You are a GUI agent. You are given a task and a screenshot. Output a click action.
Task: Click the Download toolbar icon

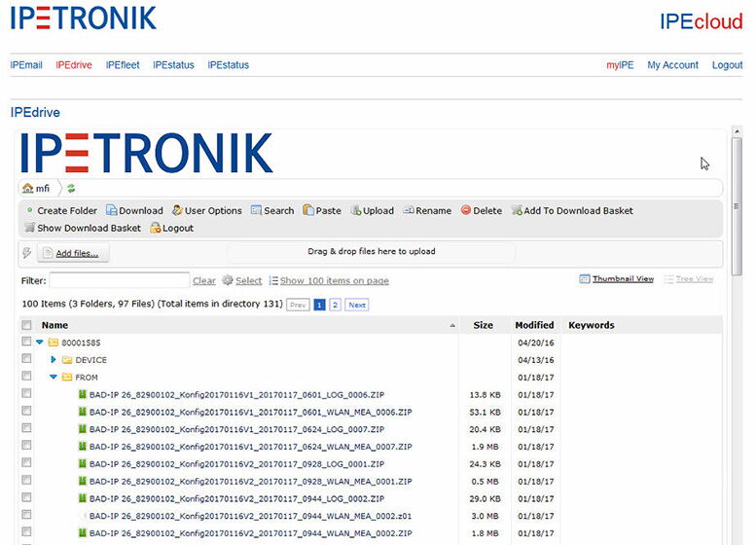pos(112,210)
